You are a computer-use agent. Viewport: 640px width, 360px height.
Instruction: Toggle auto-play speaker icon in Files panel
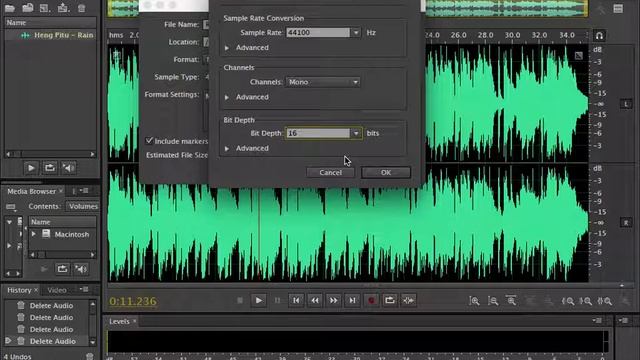pos(68,168)
